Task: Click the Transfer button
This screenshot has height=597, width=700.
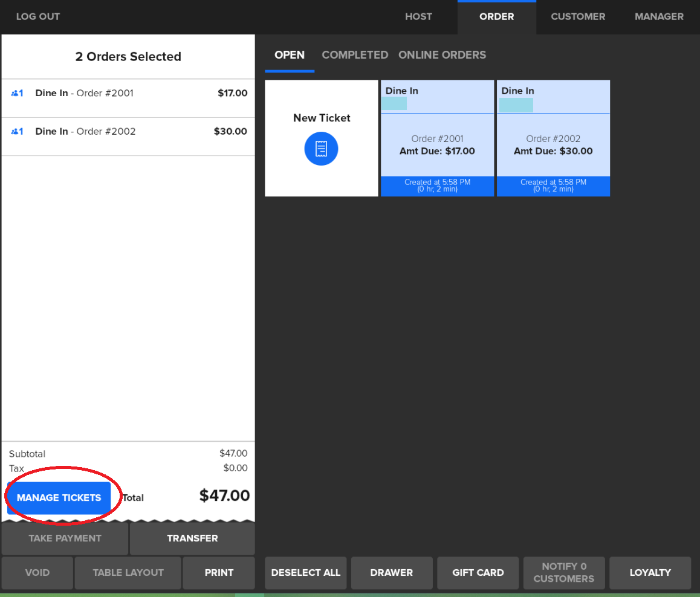Action: coord(192,538)
